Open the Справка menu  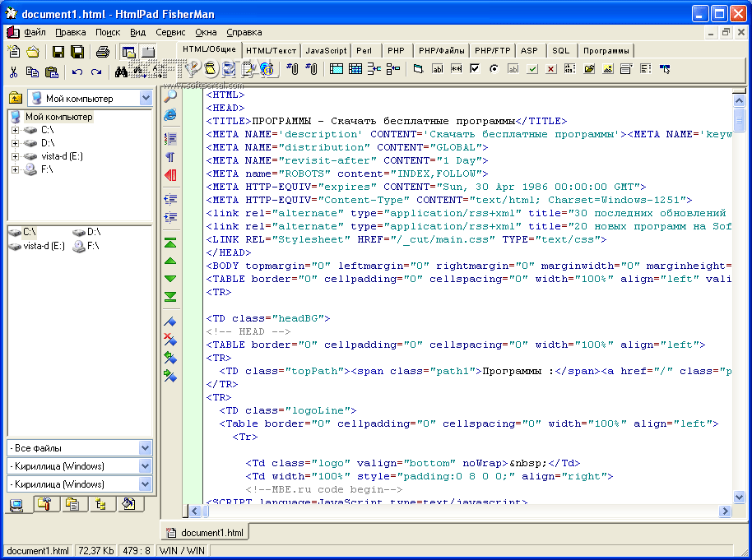pos(244,32)
